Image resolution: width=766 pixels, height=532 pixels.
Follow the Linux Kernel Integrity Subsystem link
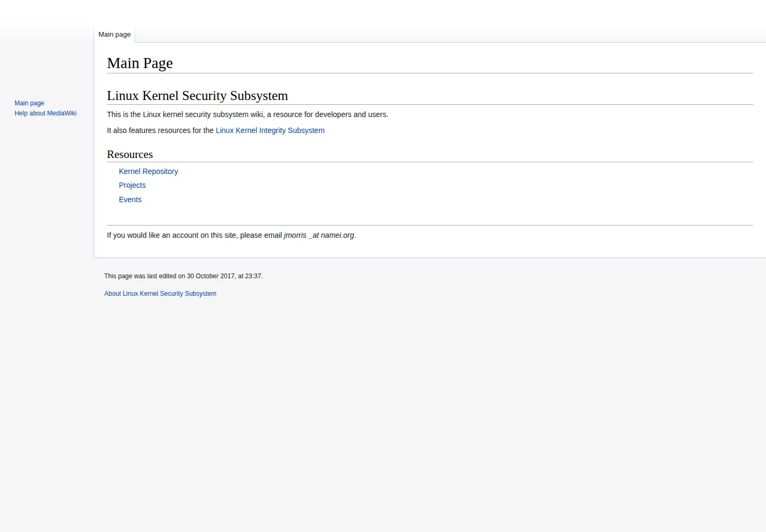point(270,130)
